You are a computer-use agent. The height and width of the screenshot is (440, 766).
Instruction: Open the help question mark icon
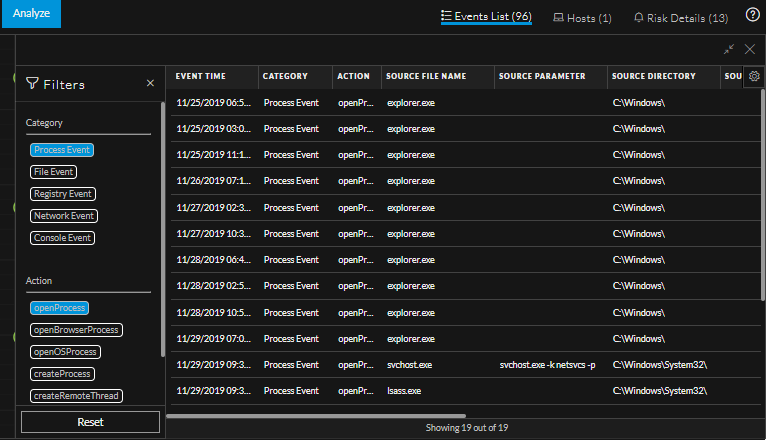pos(752,15)
